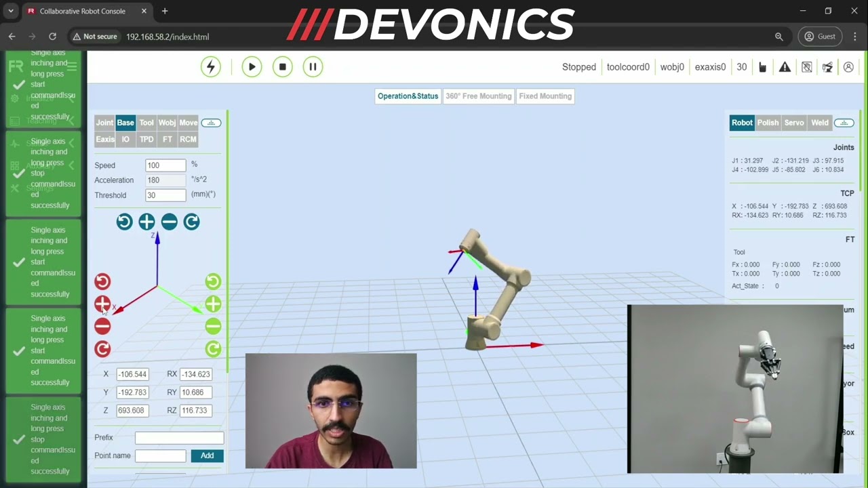
Task: Open the IO tab
Action: pos(125,139)
